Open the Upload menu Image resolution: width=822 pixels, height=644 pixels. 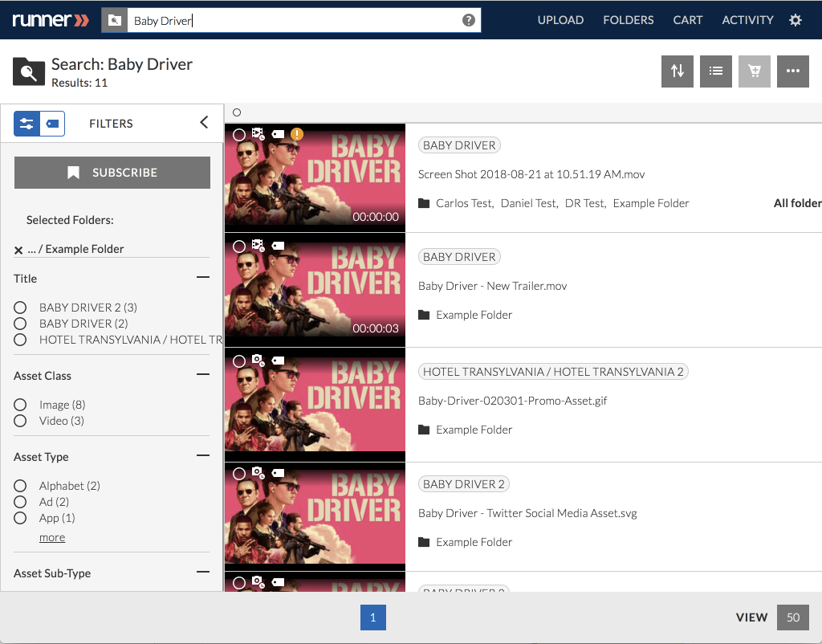[560, 20]
